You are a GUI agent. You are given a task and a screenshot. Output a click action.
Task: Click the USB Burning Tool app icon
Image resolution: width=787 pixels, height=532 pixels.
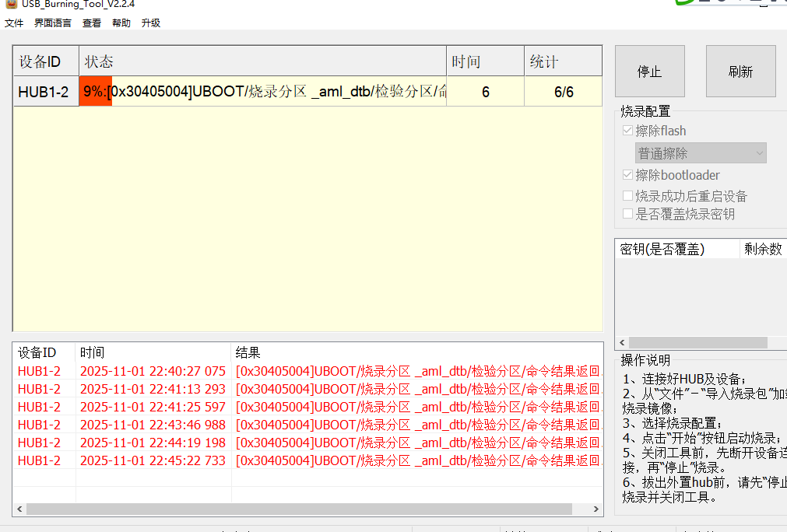tap(11, 3)
